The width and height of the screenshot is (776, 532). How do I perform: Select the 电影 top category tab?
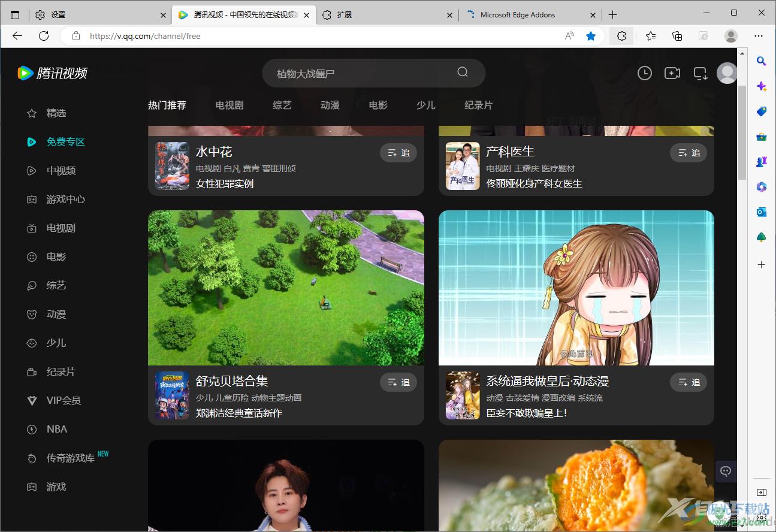point(378,105)
